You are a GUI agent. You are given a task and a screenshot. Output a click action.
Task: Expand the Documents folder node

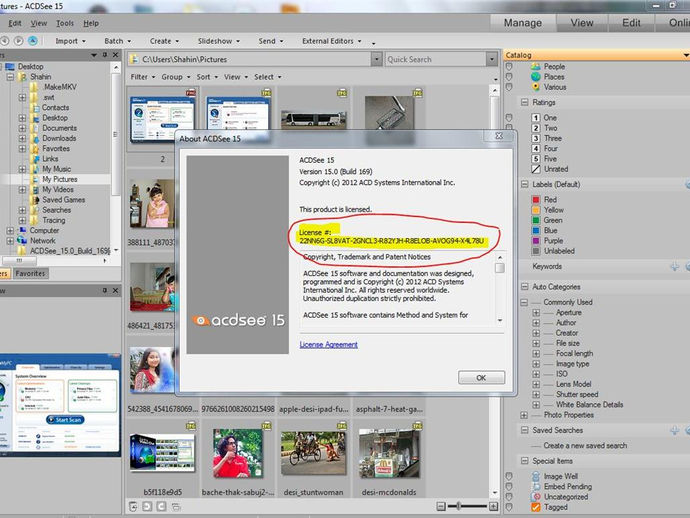(22, 128)
